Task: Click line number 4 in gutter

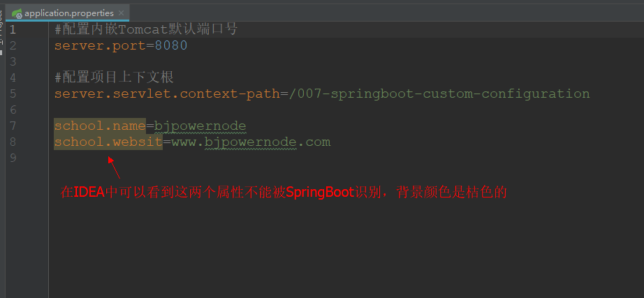Action: coord(13,77)
